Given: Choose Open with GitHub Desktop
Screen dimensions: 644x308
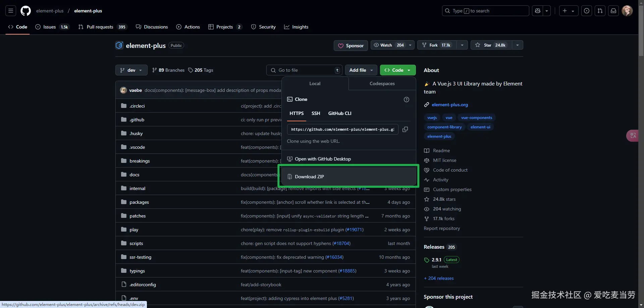Looking at the screenshot, I should point(348,159).
